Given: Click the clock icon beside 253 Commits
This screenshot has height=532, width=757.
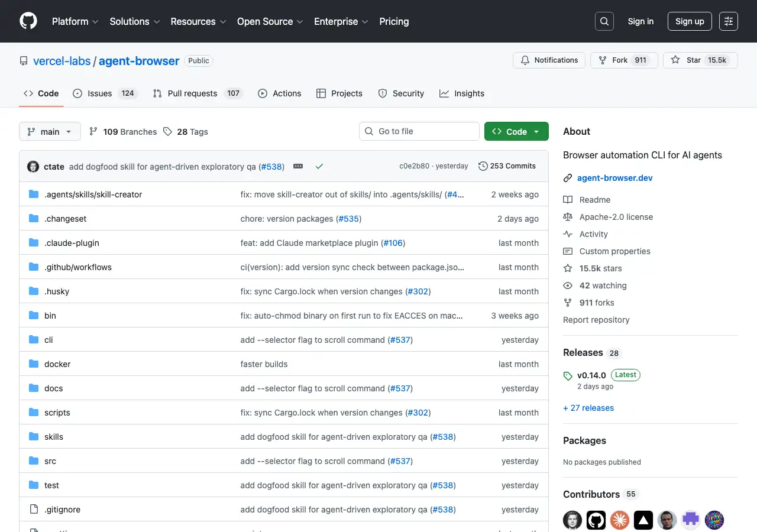Looking at the screenshot, I should pyautogui.click(x=483, y=166).
